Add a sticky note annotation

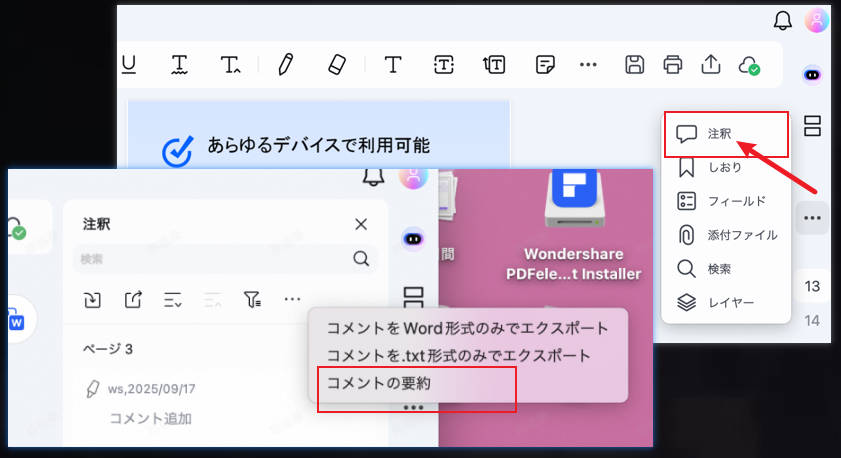[x=545, y=65]
